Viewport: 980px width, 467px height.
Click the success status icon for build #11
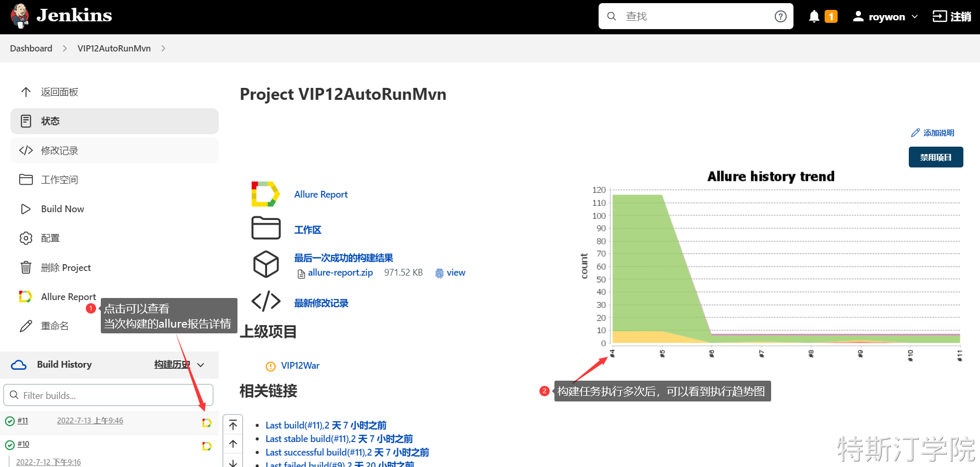[x=10, y=421]
